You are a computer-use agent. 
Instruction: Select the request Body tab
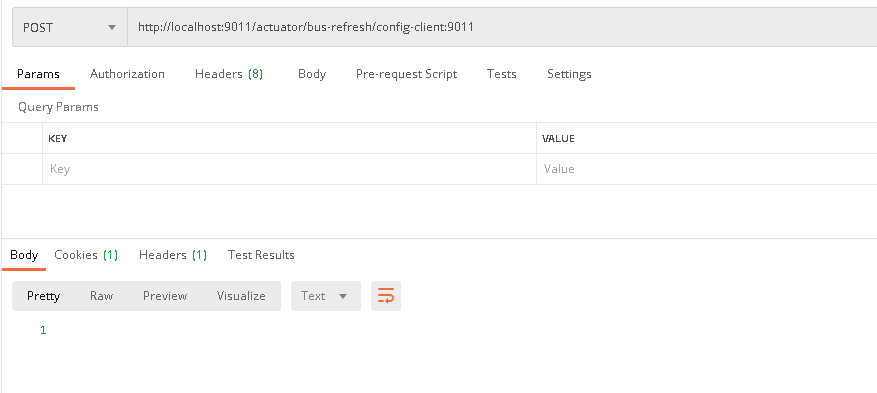[x=312, y=74]
